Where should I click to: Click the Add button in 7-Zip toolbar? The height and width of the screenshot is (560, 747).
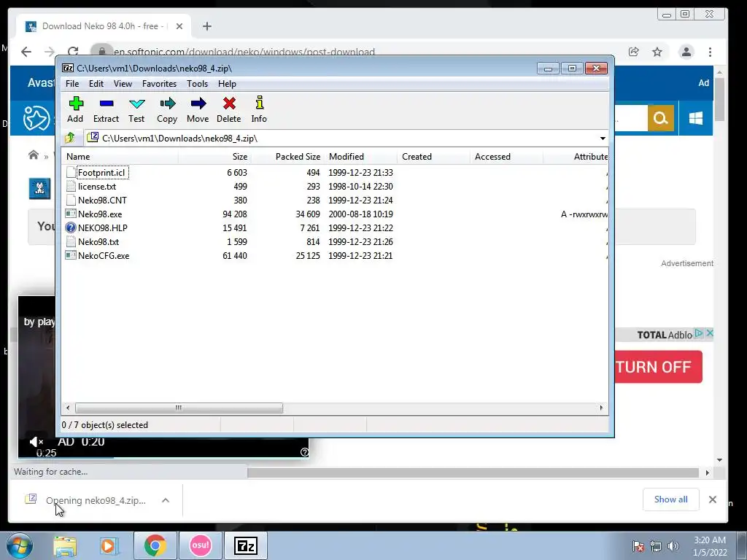pyautogui.click(x=75, y=109)
